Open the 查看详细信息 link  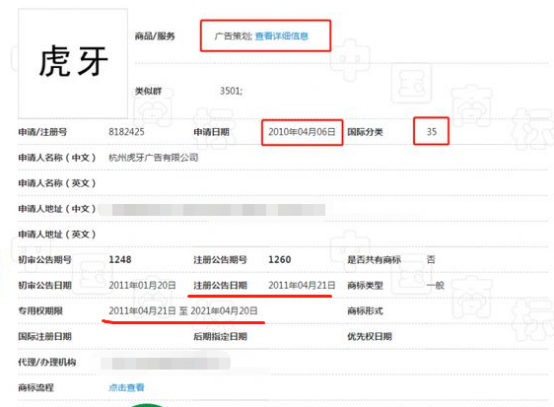[x=282, y=36]
